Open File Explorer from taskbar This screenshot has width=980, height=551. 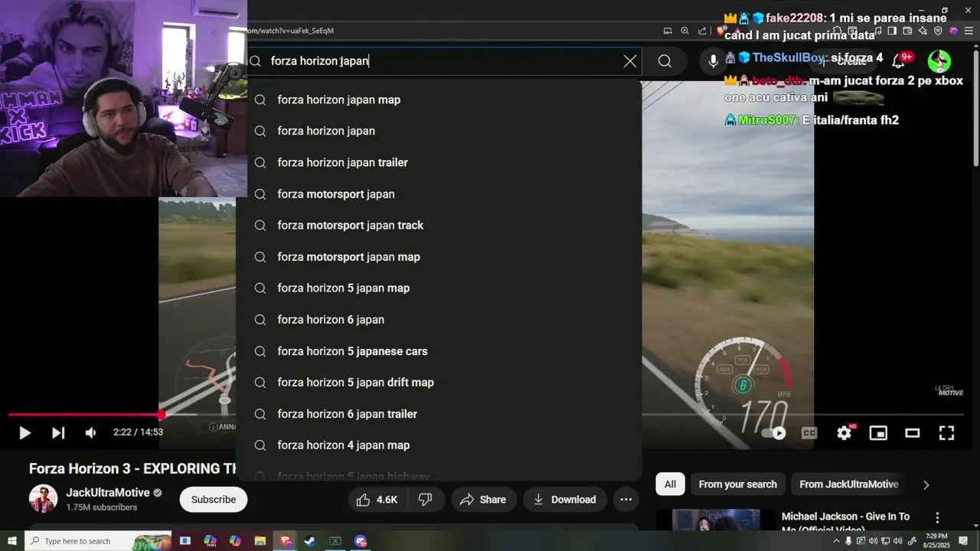click(x=260, y=541)
